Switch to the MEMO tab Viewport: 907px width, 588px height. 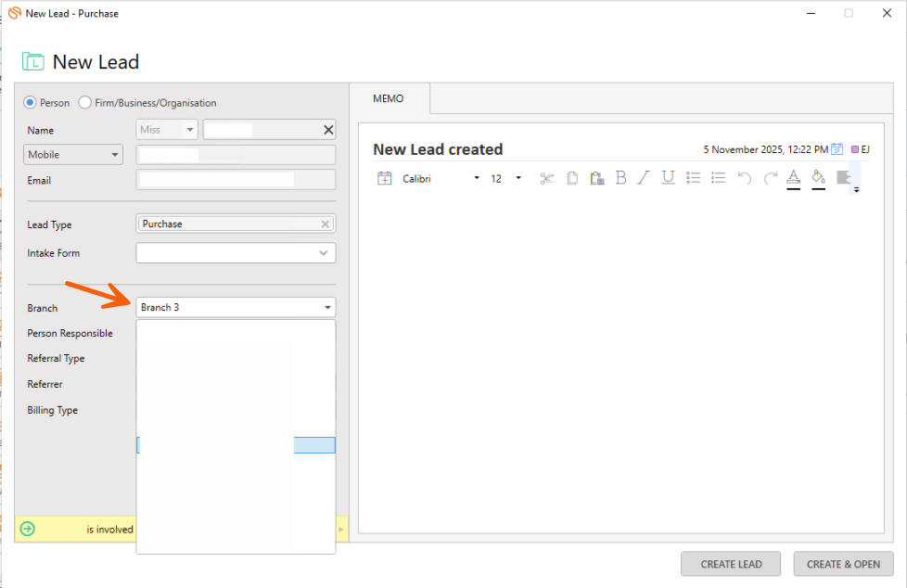click(x=389, y=99)
